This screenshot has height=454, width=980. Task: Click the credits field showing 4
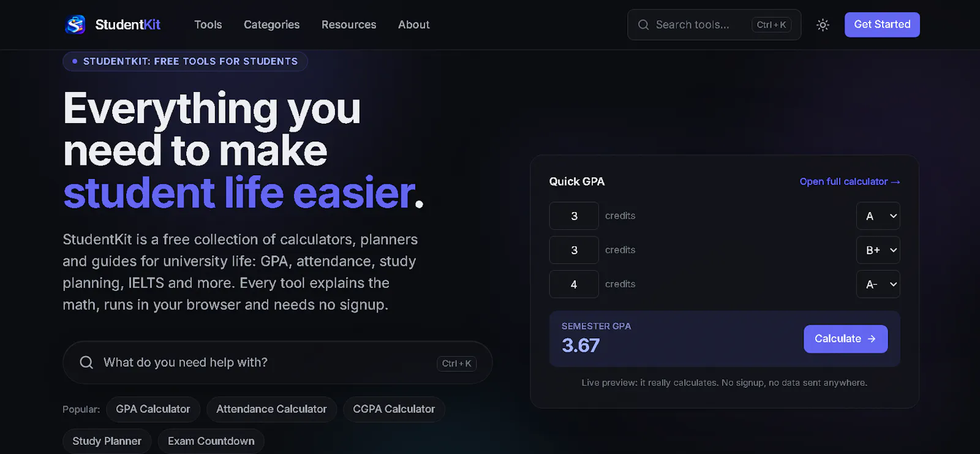(574, 284)
